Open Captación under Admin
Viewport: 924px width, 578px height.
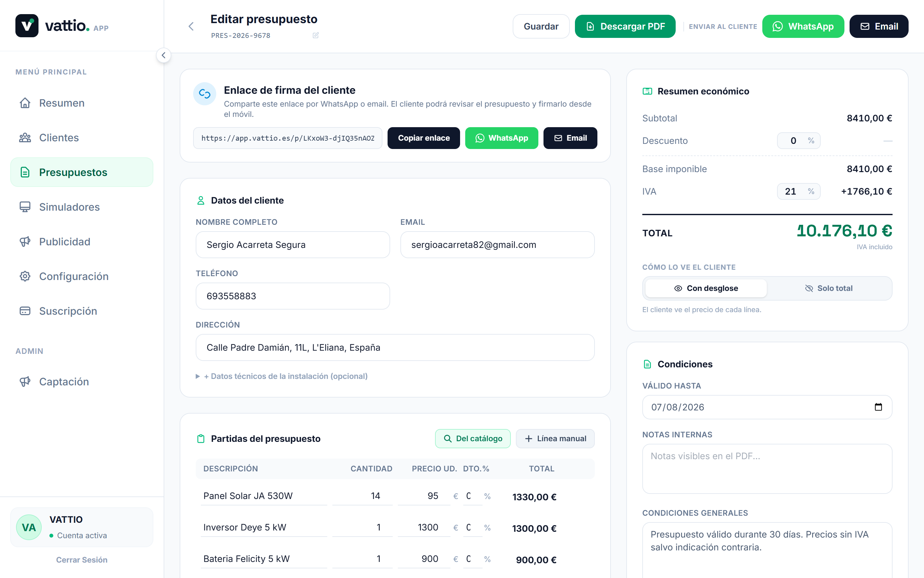tap(82, 381)
